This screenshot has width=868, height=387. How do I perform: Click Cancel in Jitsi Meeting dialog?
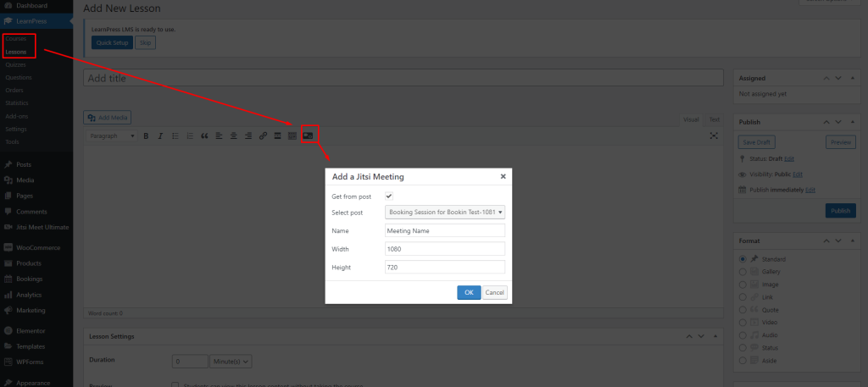click(x=495, y=292)
